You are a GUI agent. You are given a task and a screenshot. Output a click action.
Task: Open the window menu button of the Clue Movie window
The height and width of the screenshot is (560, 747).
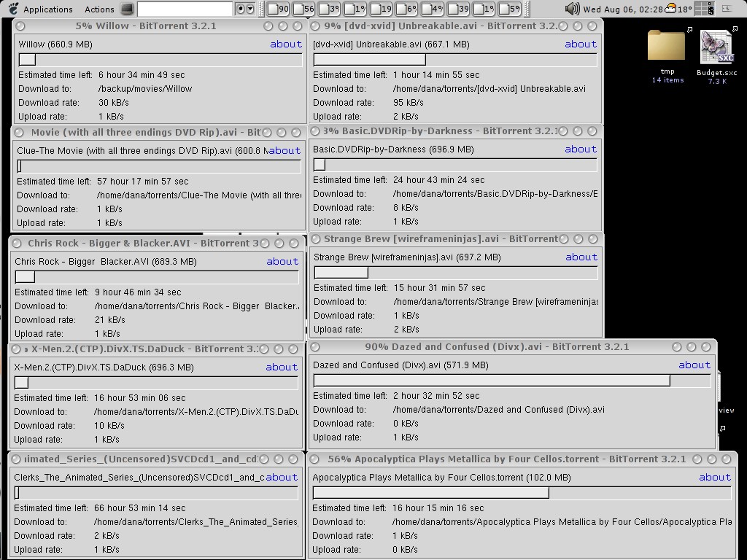[x=19, y=133]
